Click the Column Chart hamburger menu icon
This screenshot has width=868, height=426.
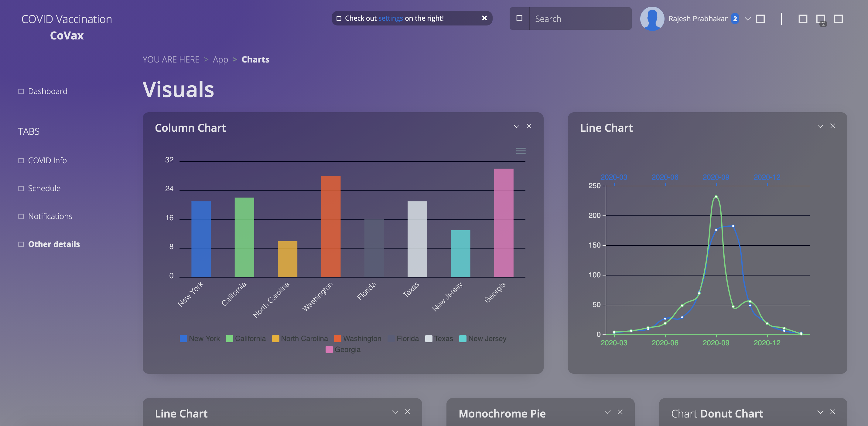[521, 151]
